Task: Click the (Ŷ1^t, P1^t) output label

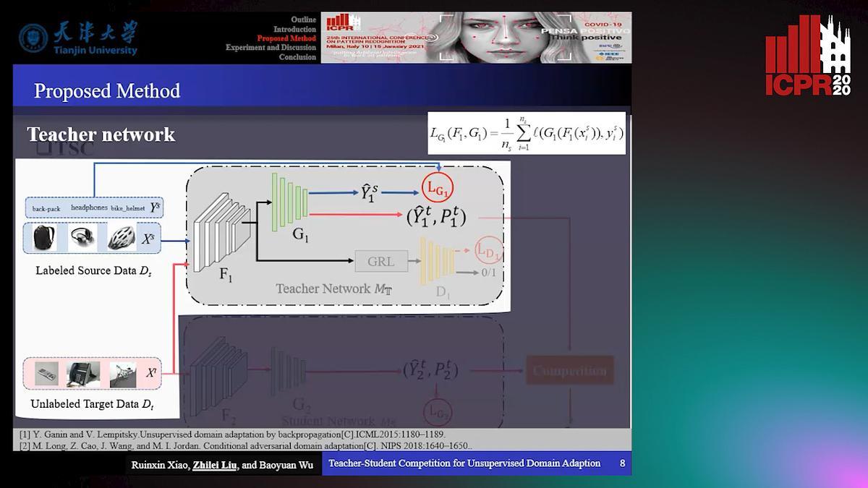Action: click(x=436, y=215)
